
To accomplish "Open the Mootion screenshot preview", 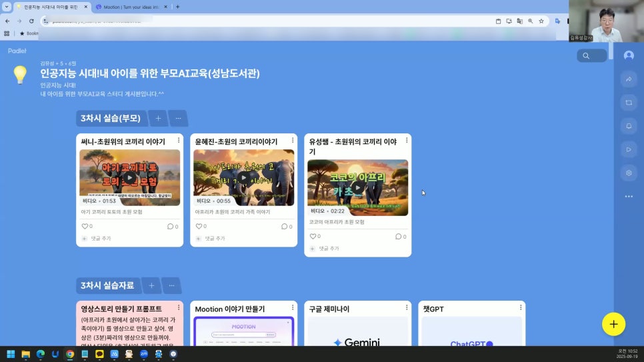I will tap(243, 331).
